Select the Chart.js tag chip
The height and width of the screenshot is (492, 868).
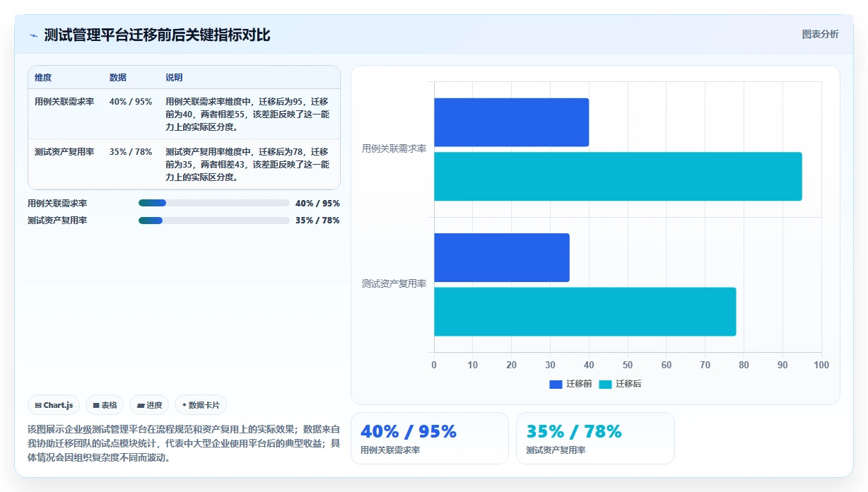(x=54, y=405)
